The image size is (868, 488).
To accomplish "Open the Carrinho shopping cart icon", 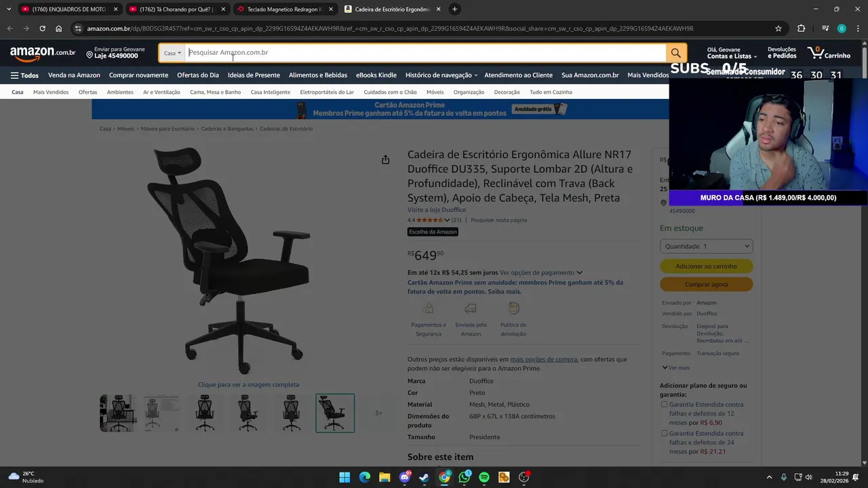I will (829, 53).
